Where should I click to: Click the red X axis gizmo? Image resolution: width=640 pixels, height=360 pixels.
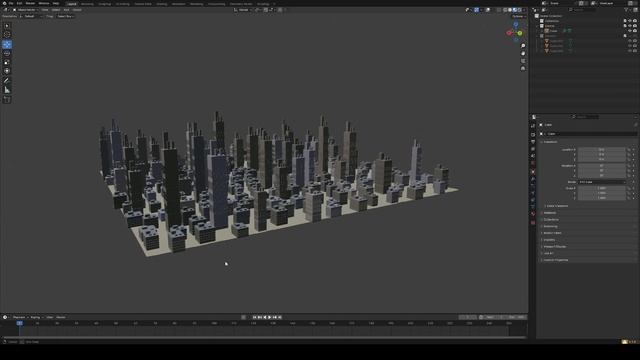509,33
